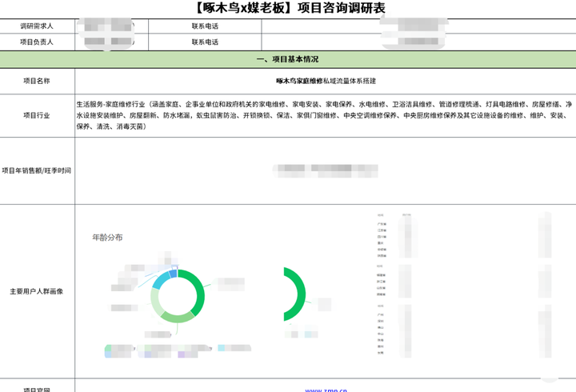The width and height of the screenshot is (576, 392).
Task: Select the 生活服务-家庭维修行业 description cell
Action: coord(326,116)
